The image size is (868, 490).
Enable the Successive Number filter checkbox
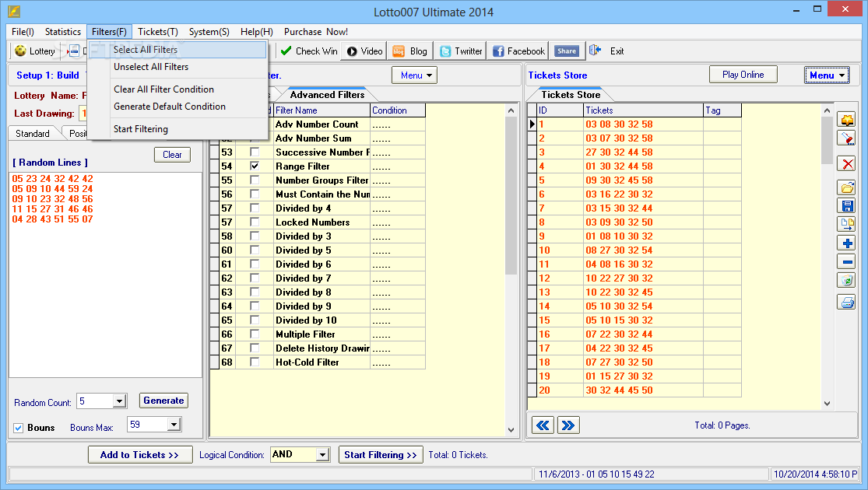(255, 152)
